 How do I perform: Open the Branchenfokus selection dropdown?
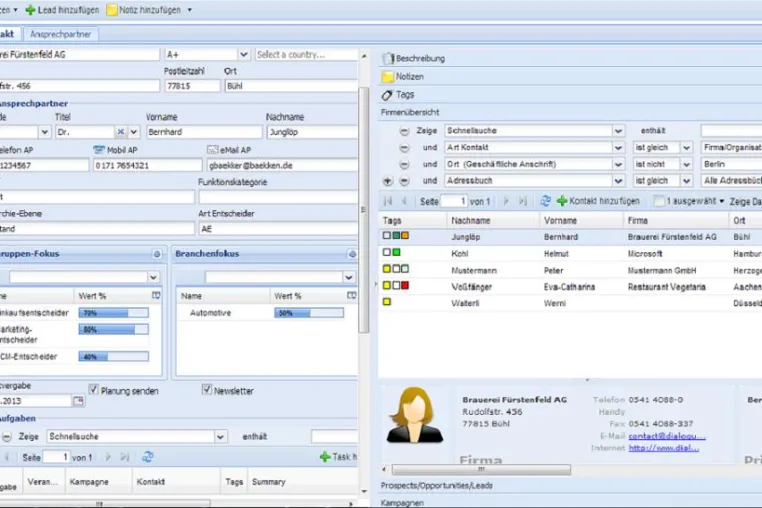coord(348,277)
